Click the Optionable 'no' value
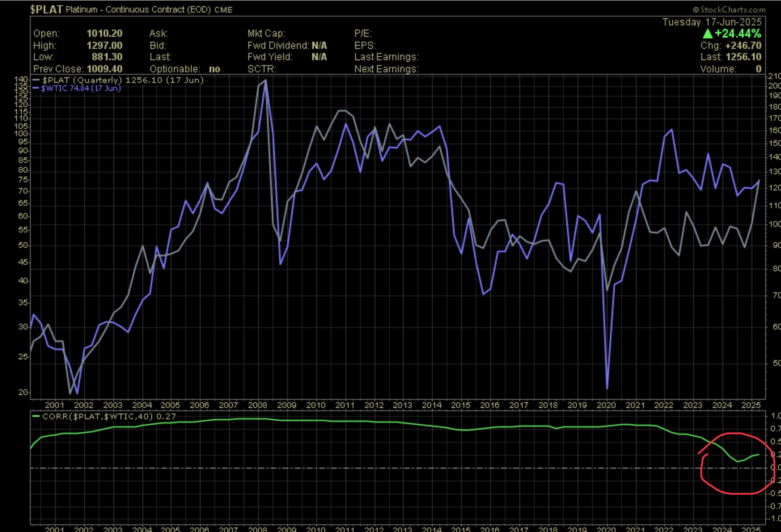Viewport: 781px width, 532px height. (x=214, y=69)
